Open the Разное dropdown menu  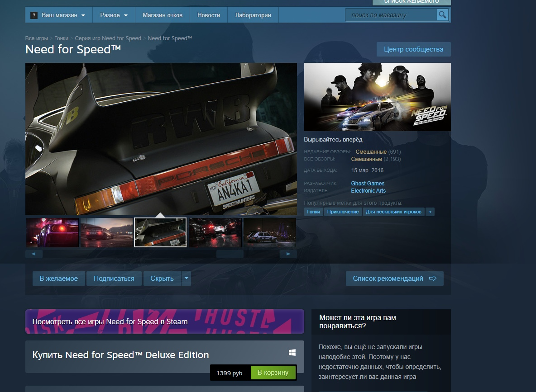[114, 14]
